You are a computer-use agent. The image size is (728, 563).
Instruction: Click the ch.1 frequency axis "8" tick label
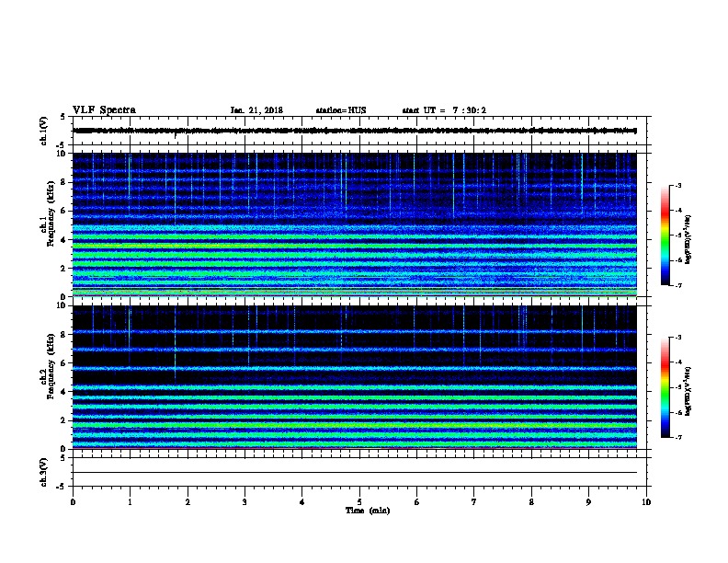[x=63, y=182]
